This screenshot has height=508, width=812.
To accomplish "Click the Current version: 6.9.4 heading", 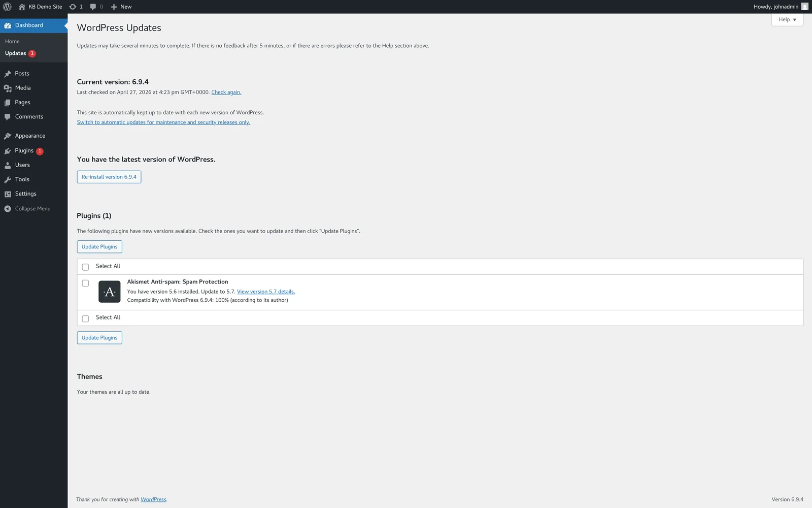I will point(113,82).
